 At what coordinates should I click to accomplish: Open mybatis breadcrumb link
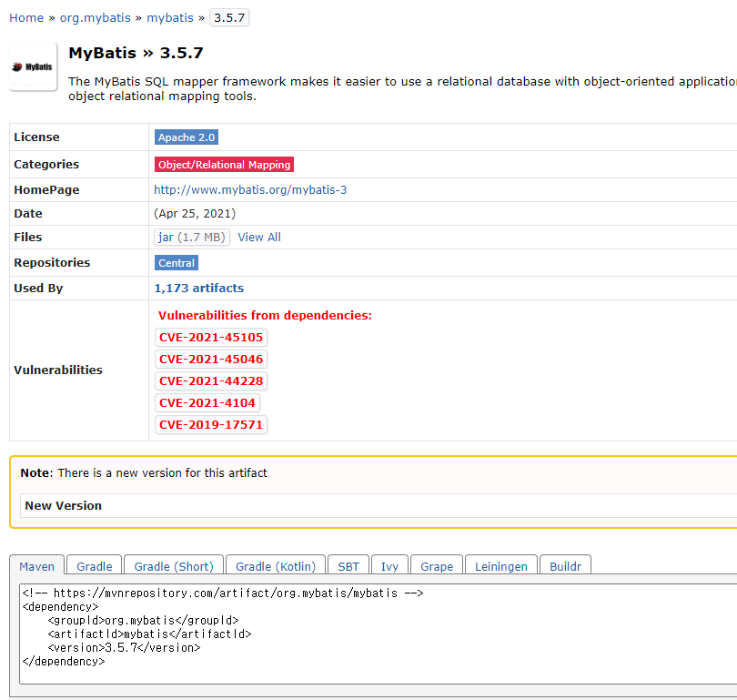tap(169, 18)
